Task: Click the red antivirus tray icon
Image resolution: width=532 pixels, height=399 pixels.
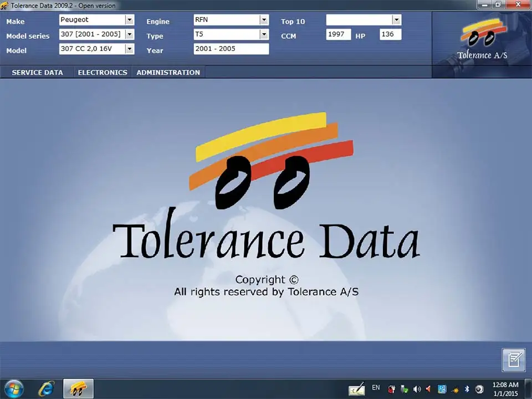Action: click(x=391, y=388)
